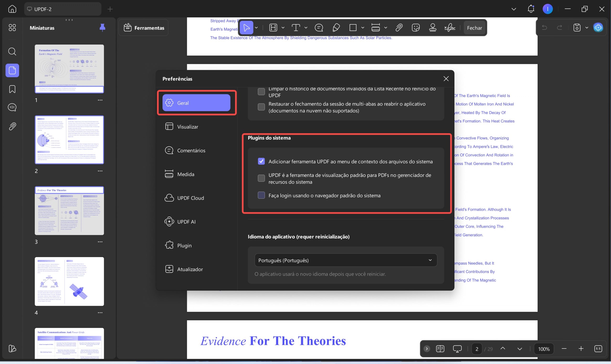
Task: Switch to Comentários preferences
Action: (196, 150)
